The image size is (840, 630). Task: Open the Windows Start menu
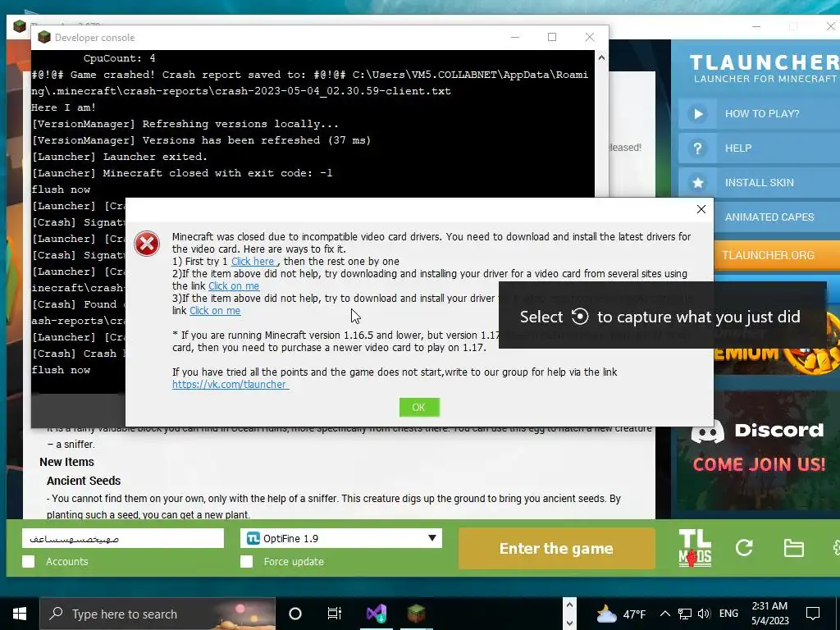point(20,614)
